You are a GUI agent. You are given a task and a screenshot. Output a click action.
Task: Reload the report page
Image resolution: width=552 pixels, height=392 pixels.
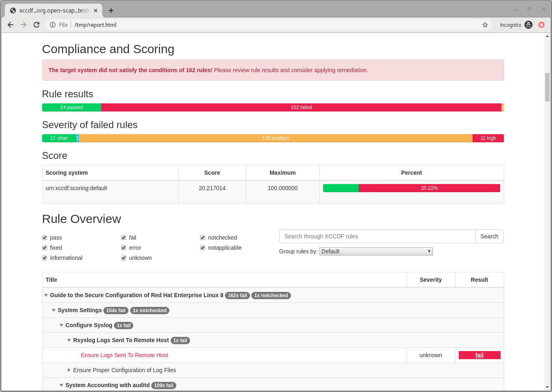click(36, 25)
